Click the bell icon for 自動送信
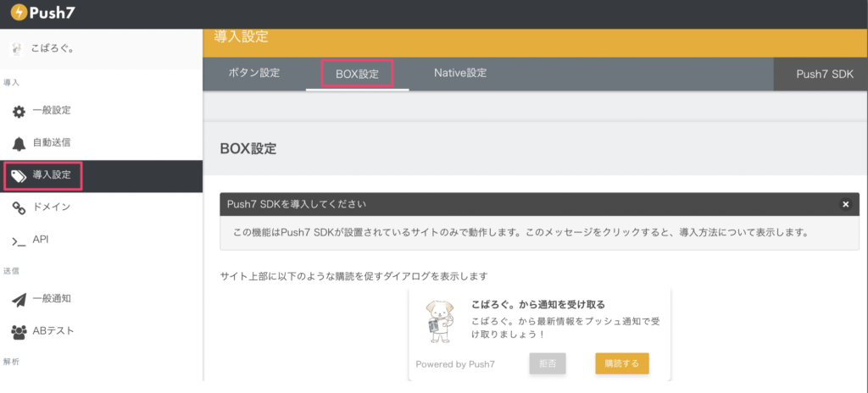This screenshot has width=868, height=393. (x=19, y=144)
